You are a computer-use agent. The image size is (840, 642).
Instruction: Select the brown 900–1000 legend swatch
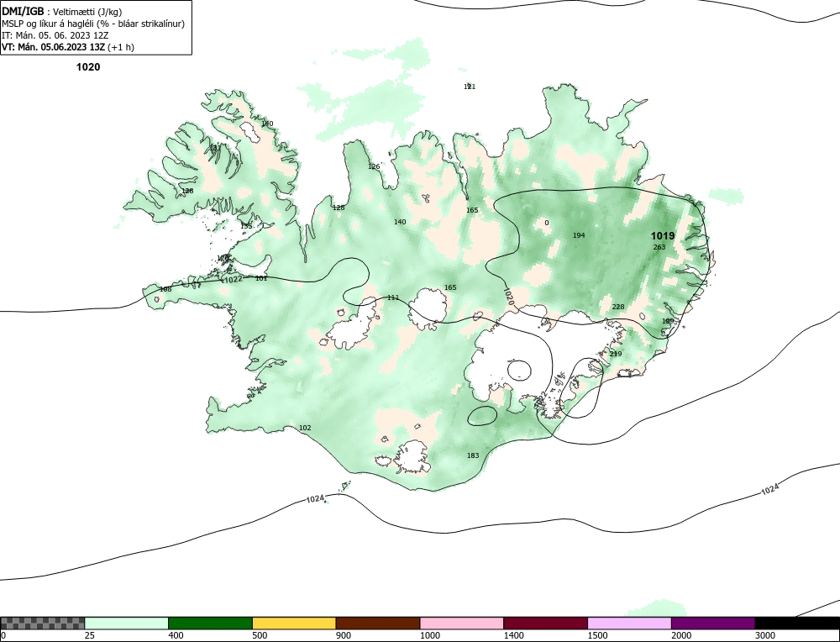coord(378,623)
